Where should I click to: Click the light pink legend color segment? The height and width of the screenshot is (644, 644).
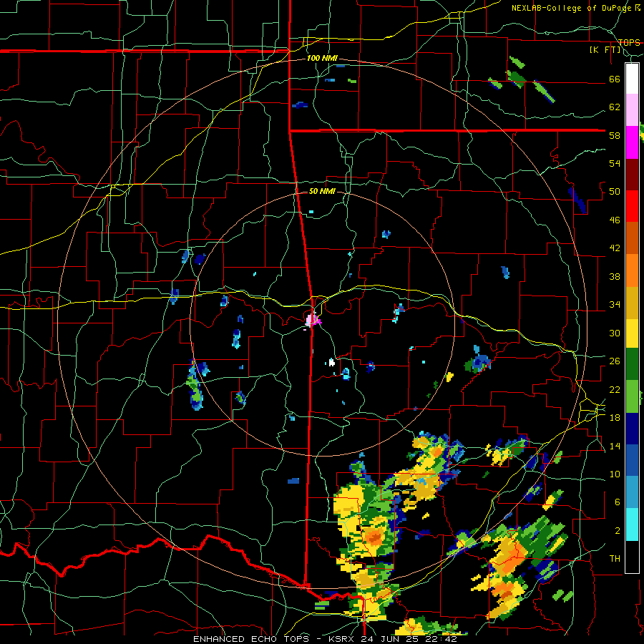632,109
